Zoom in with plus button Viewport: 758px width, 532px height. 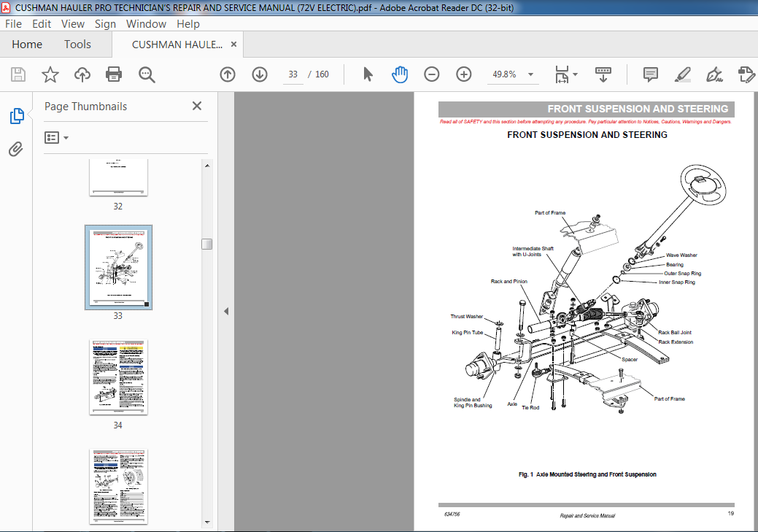463,74
